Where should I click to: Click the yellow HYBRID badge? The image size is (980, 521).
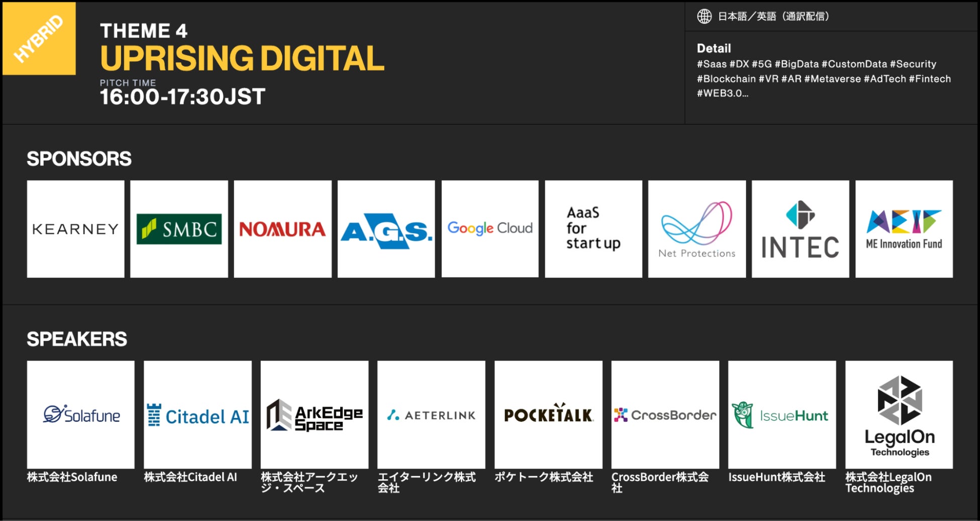pyautogui.click(x=39, y=39)
